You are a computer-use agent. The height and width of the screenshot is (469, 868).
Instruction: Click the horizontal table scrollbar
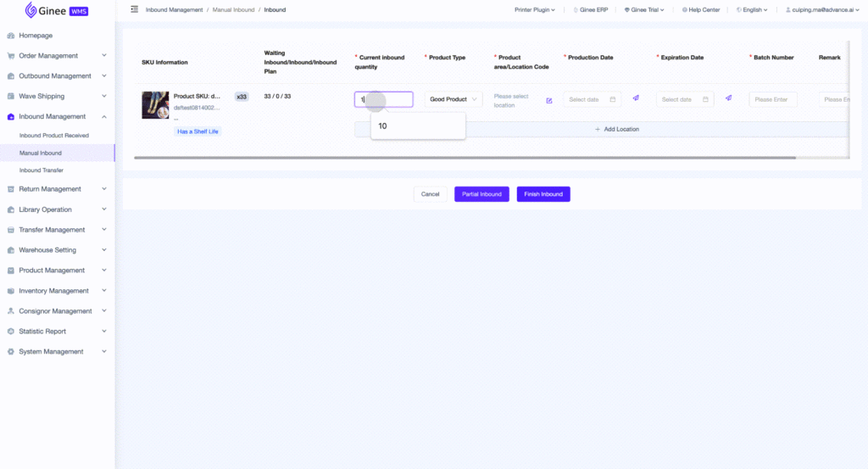point(465,158)
